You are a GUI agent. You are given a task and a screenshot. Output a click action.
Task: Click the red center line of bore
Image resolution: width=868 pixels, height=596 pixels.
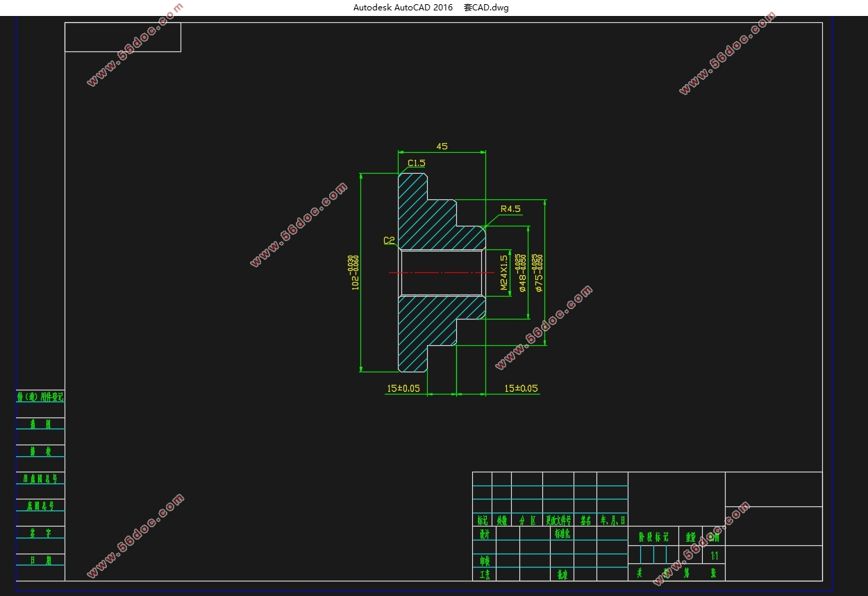[x=444, y=273]
